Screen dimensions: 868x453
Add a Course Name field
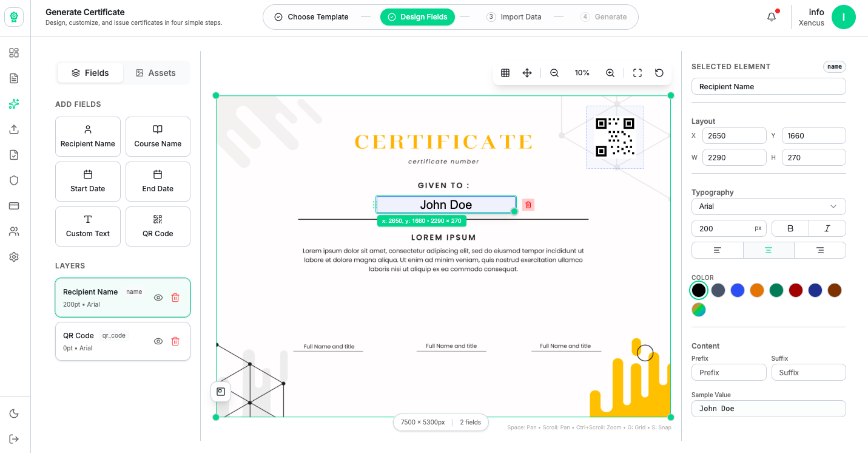click(x=158, y=137)
